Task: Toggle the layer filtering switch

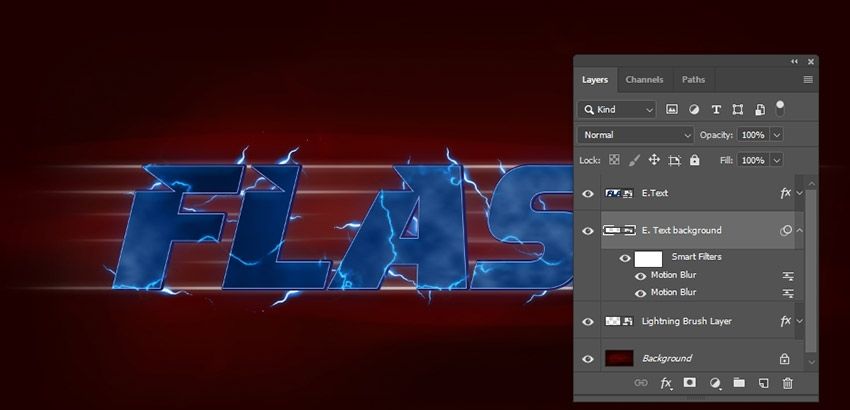Action: point(780,108)
